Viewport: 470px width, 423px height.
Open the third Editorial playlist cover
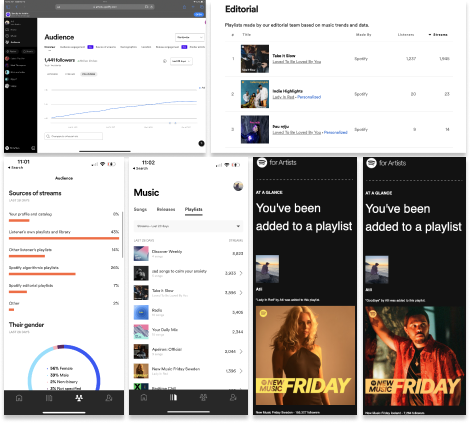click(255, 129)
